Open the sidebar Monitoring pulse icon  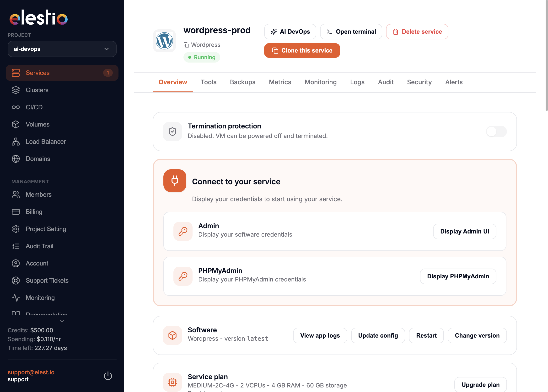click(x=16, y=298)
